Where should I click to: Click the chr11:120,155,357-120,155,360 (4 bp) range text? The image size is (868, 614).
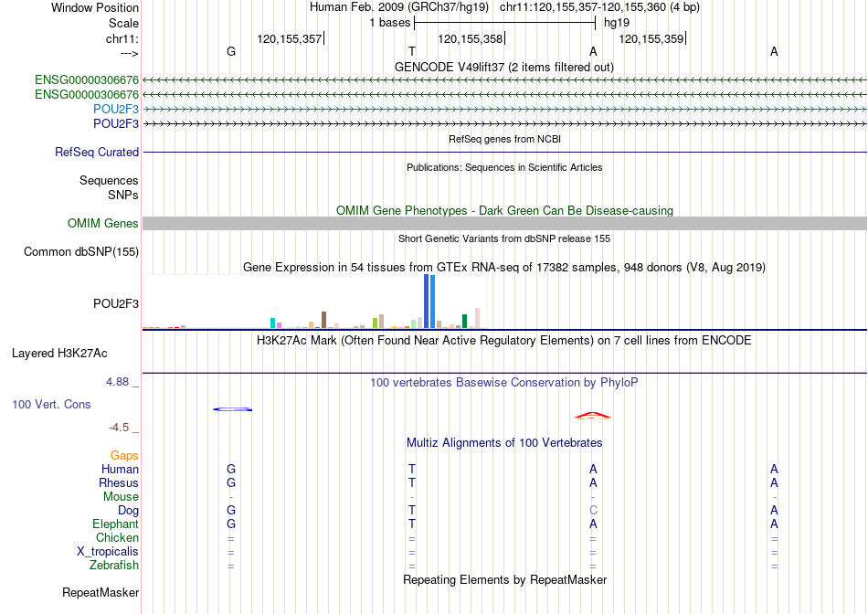point(599,7)
